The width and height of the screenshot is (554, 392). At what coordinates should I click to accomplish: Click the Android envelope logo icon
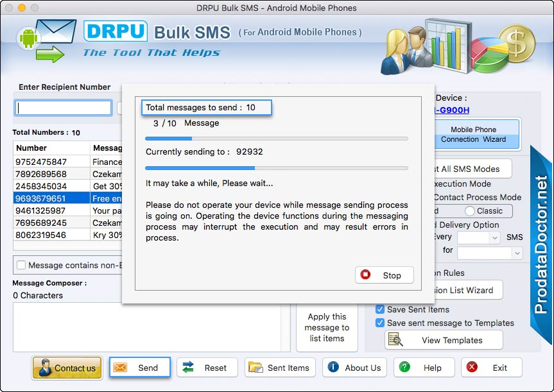click(47, 41)
